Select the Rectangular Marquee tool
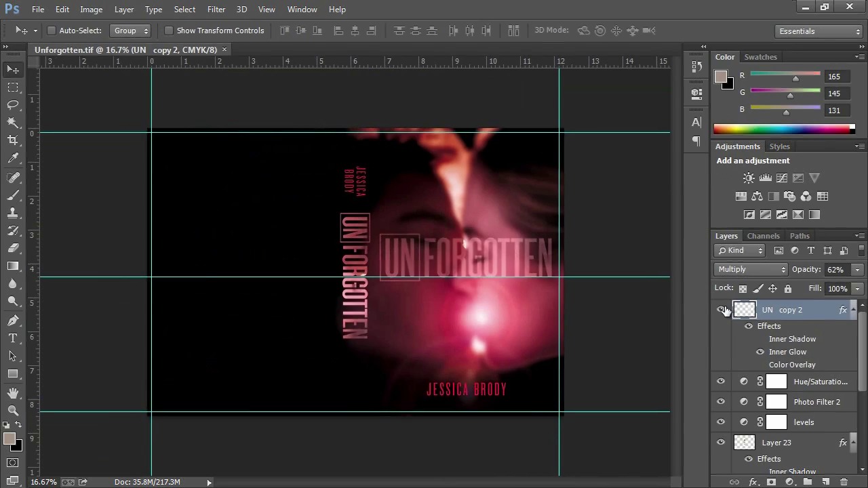The width and height of the screenshot is (868, 488). pyautogui.click(x=13, y=87)
